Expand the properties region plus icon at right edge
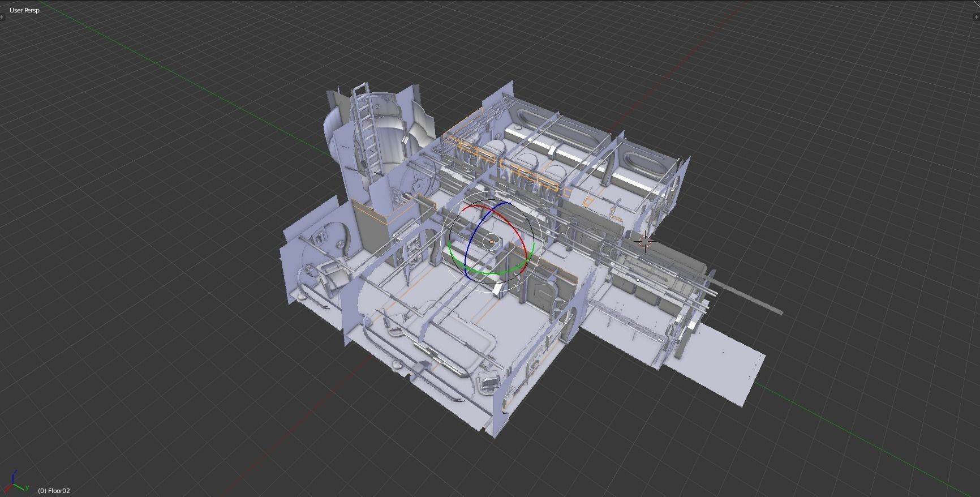This screenshot has height=497, width=980. [x=978, y=17]
